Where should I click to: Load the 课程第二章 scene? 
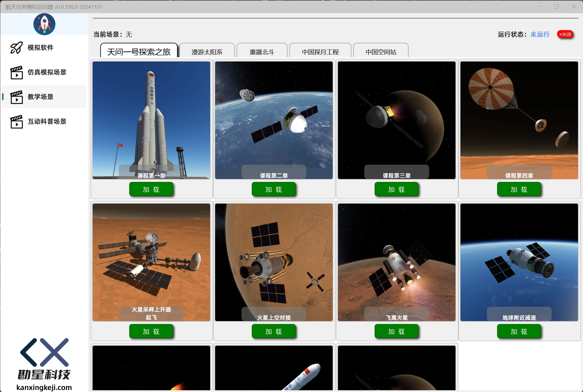point(274,189)
